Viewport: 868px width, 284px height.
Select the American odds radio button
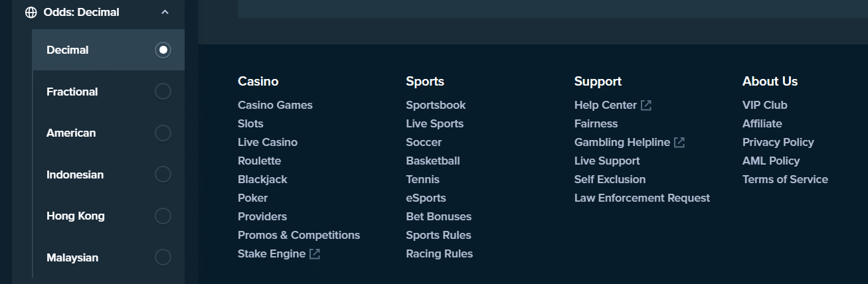tap(163, 133)
